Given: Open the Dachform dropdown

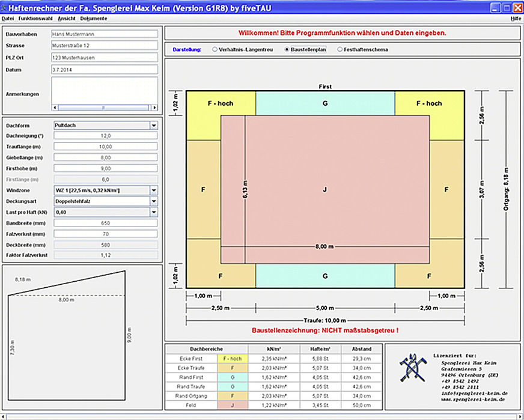Looking at the screenshot, I should click(154, 126).
